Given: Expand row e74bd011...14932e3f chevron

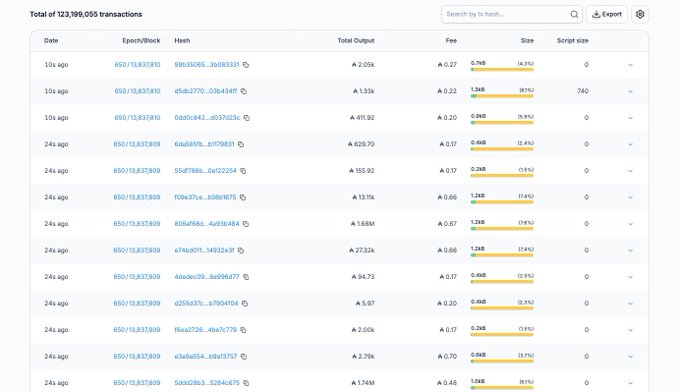Looking at the screenshot, I should point(631,251).
